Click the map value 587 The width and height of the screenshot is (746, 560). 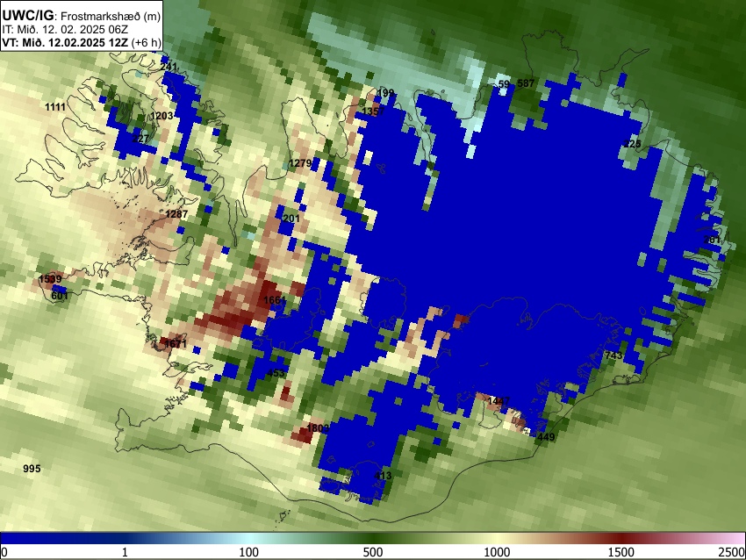click(x=526, y=83)
